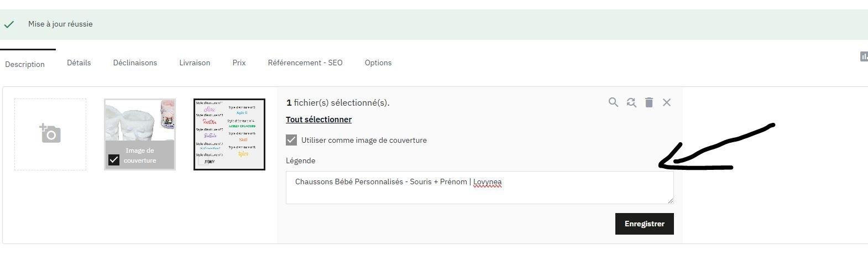Toggle 'Utiliser comme image de couverture' checkbox

click(291, 140)
